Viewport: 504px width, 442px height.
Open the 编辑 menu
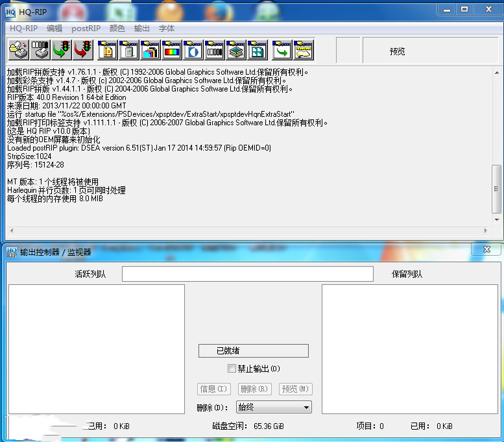[54, 29]
